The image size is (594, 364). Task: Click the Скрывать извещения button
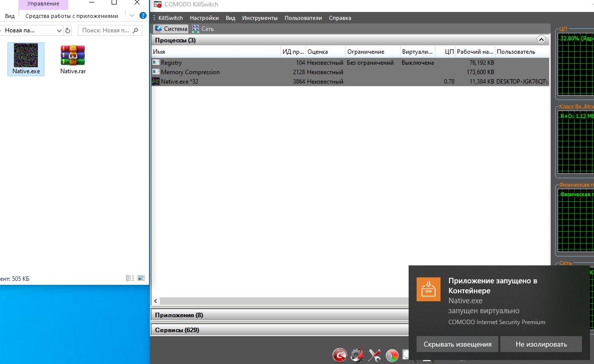pyautogui.click(x=457, y=344)
